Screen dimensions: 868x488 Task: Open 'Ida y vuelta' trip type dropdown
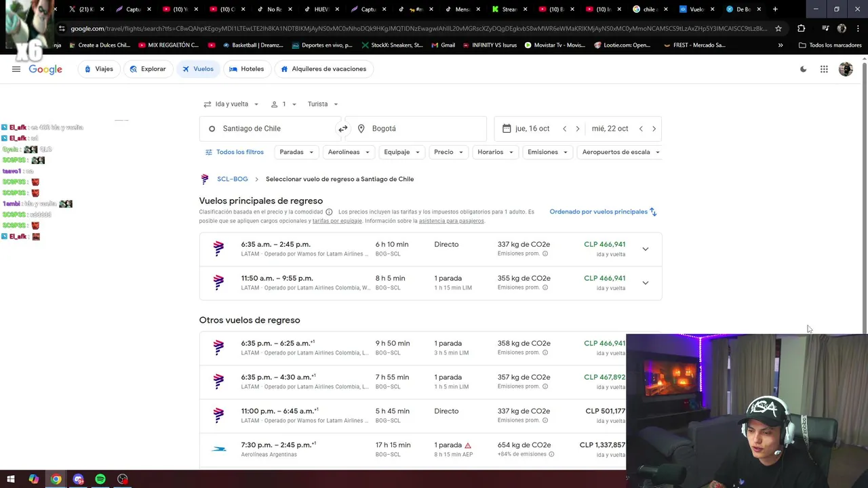tap(231, 104)
